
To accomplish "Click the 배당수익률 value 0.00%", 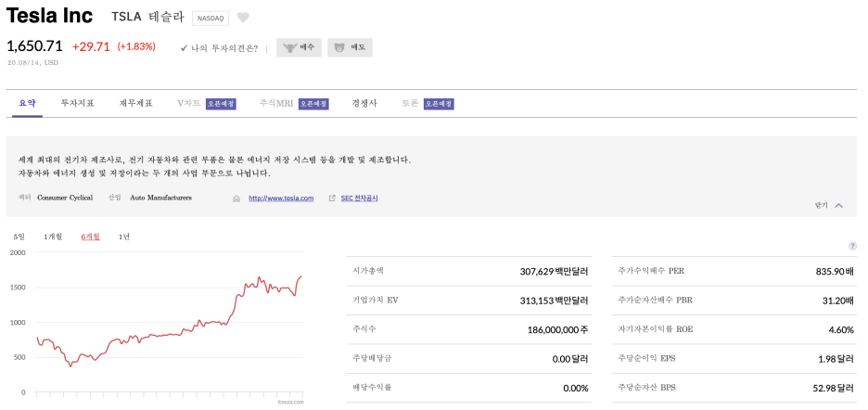I will coord(576,389).
